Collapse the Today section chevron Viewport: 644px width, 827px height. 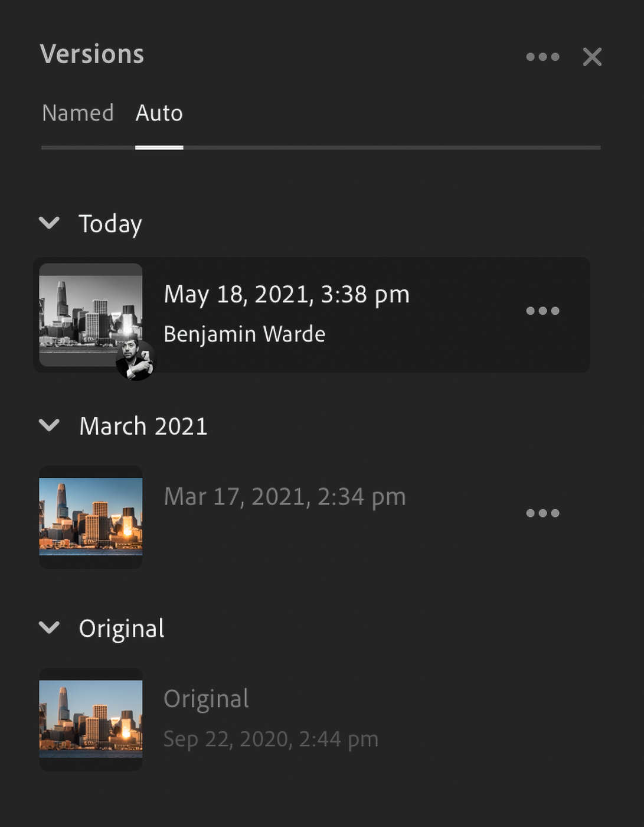coord(49,223)
